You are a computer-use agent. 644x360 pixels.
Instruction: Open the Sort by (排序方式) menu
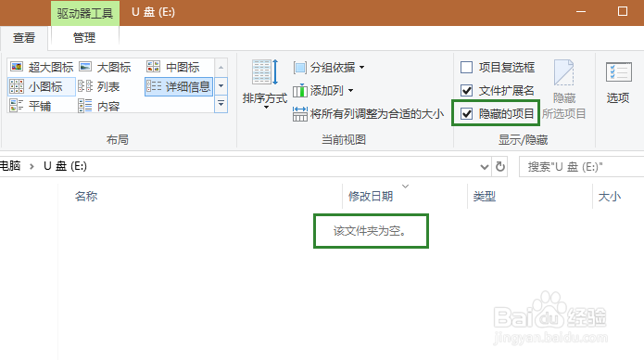[x=265, y=84]
